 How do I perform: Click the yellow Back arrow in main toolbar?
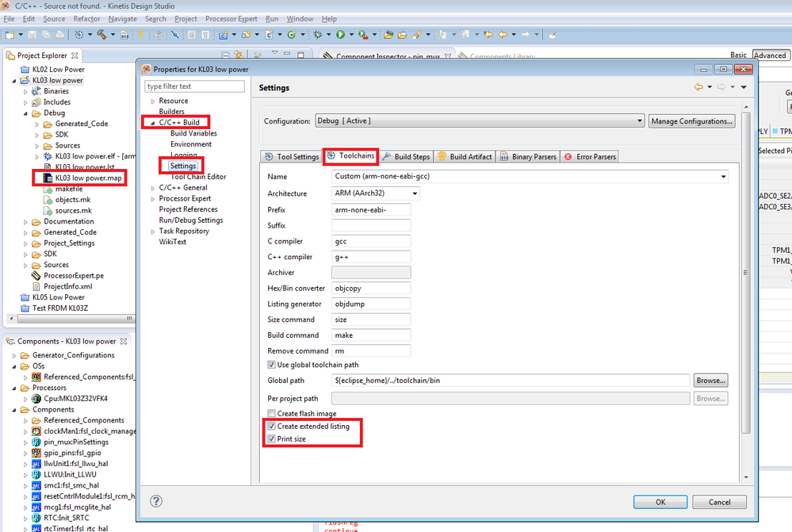point(503,35)
